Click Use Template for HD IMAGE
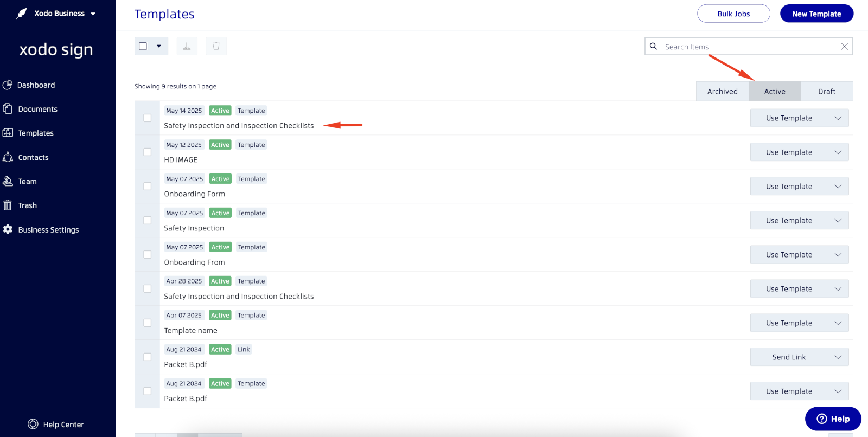Viewport: 868px width, 437px height. (x=789, y=152)
